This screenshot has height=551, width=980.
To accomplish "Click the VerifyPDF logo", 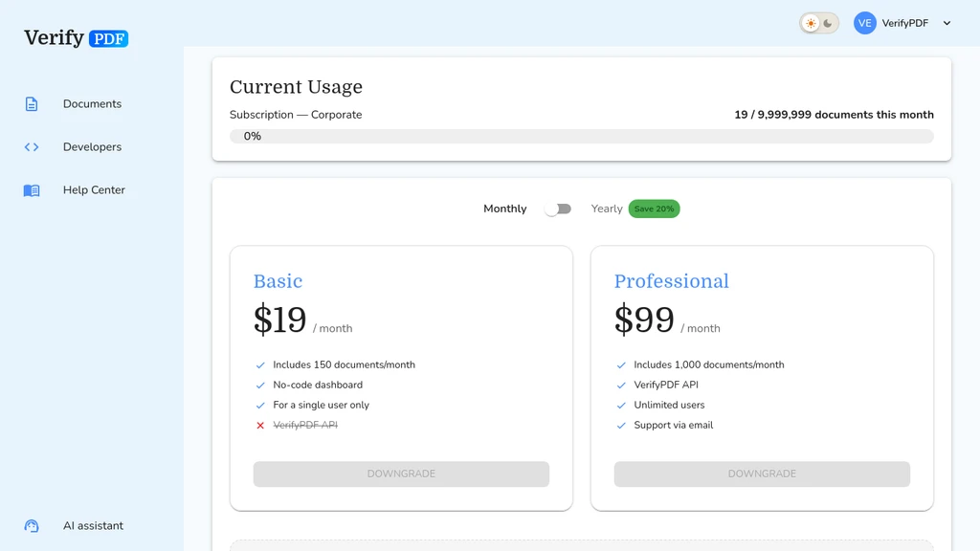I will pyautogui.click(x=77, y=38).
